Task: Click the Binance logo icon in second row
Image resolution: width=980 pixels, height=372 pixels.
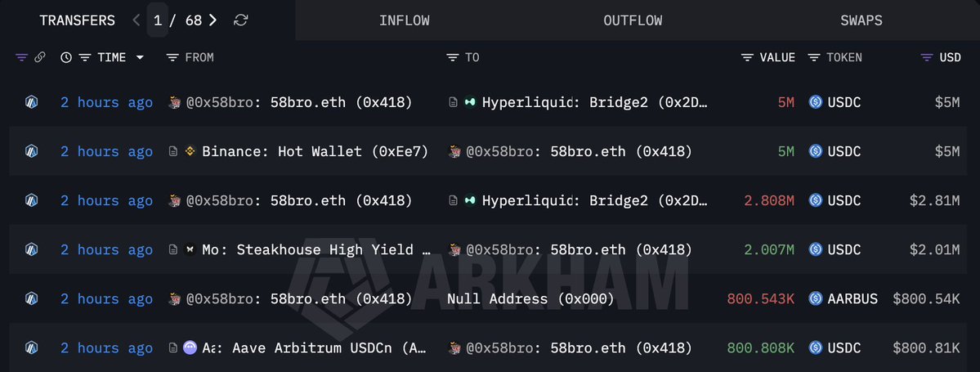Action: (191, 151)
